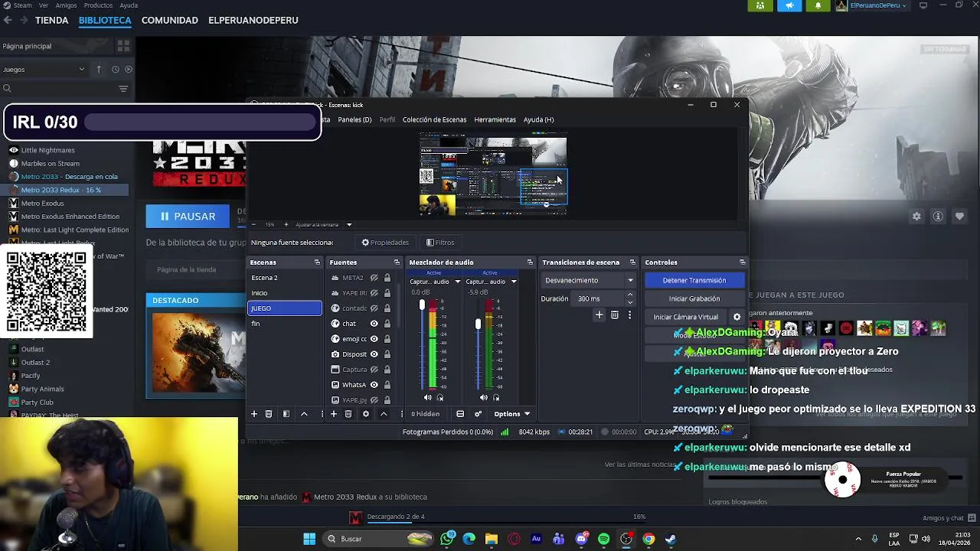Open Steam notifications bell icon

pyautogui.click(x=818, y=5)
